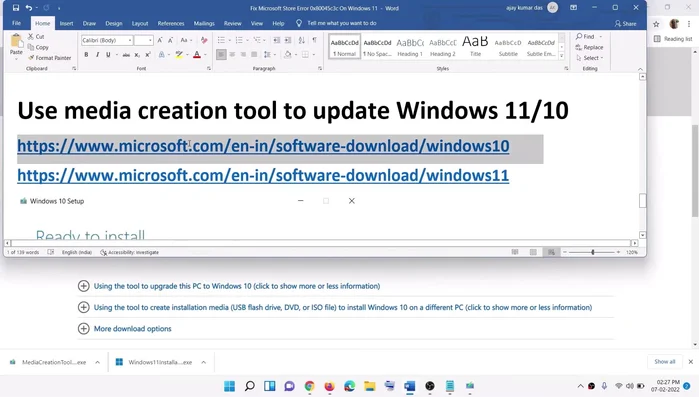Click the Copy command in Clipboard group
699x397 pixels.
[x=38, y=47]
